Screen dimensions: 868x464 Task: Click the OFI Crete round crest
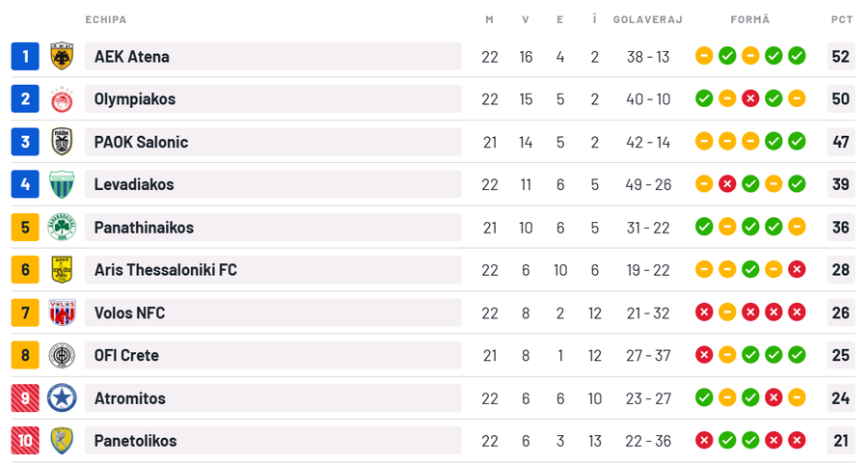click(62, 355)
